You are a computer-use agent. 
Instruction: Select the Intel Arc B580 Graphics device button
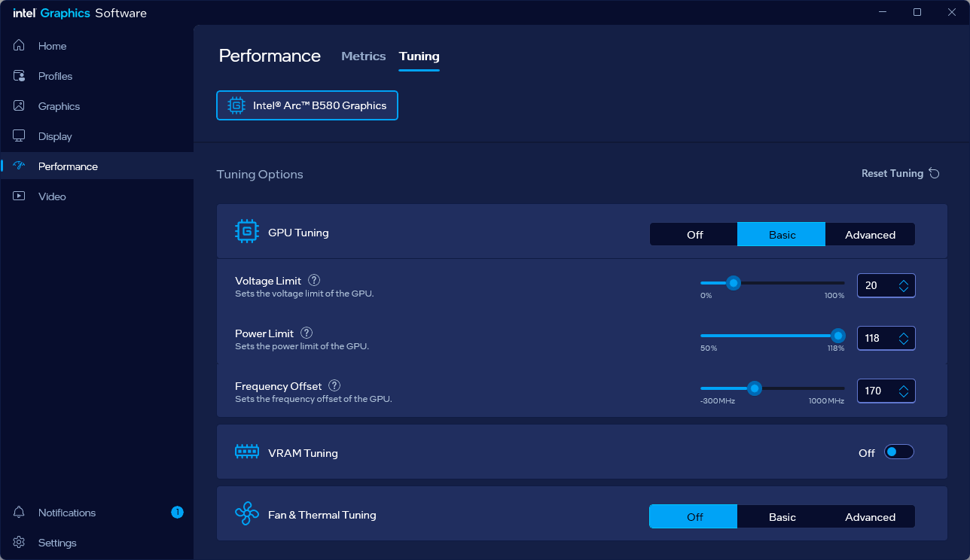307,105
